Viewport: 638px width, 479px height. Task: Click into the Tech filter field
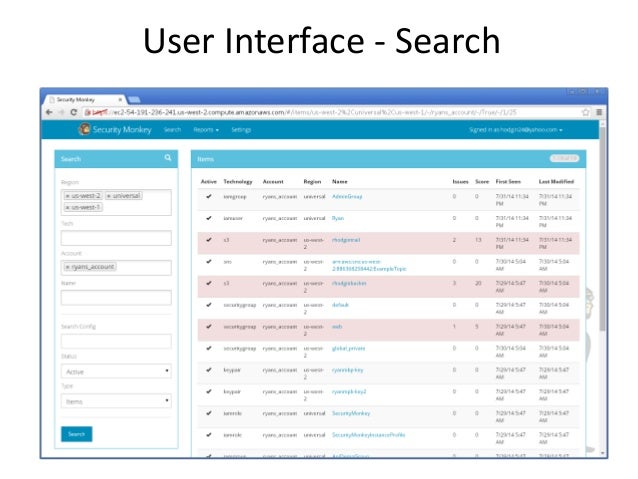point(116,238)
